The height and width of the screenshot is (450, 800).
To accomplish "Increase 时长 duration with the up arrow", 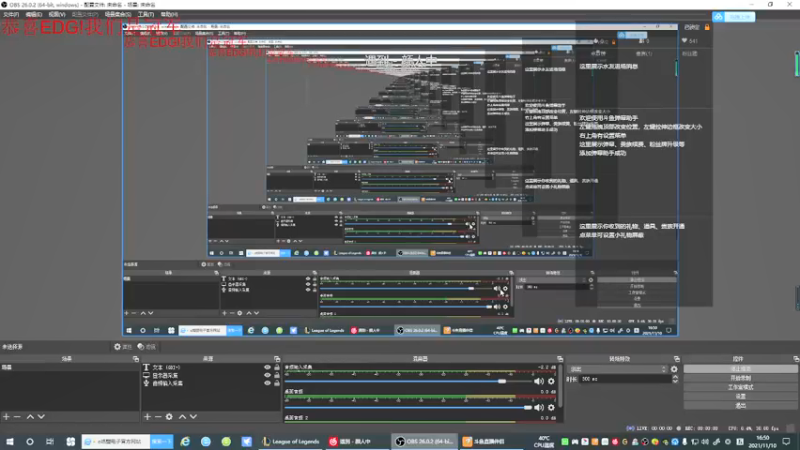I will 675,377.
